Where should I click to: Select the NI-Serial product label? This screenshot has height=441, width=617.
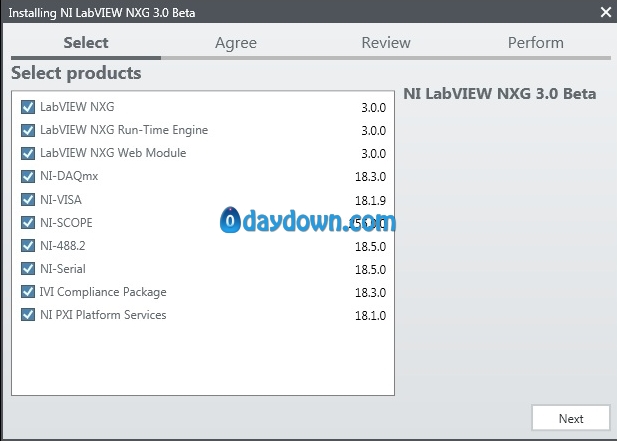(x=63, y=269)
